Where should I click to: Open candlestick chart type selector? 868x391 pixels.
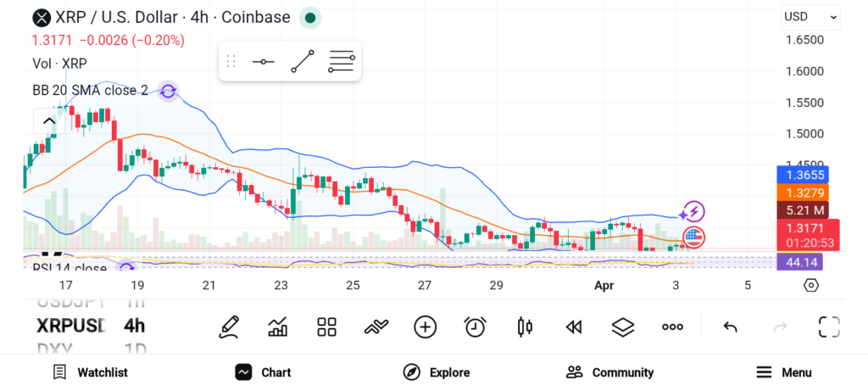[525, 327]
